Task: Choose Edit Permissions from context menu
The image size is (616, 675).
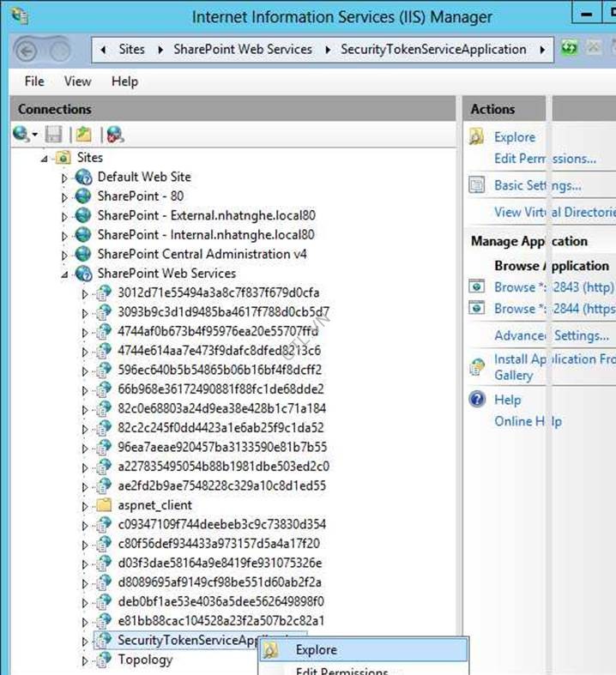Action: coord(341,671)
